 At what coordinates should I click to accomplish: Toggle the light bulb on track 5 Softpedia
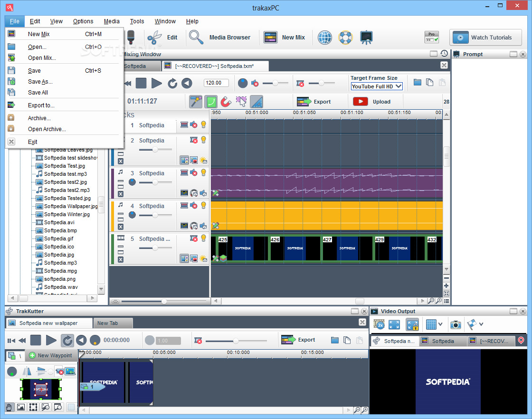204,238
